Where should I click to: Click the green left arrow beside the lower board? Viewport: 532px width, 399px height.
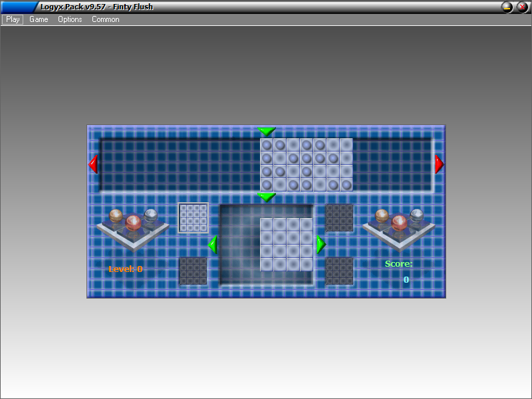click(213, 245)
